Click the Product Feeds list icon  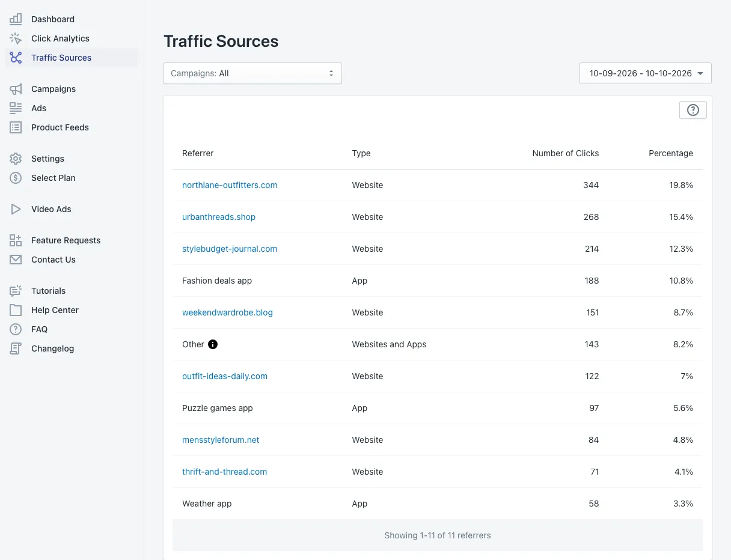pyautogui.click(x=16, y=127)
